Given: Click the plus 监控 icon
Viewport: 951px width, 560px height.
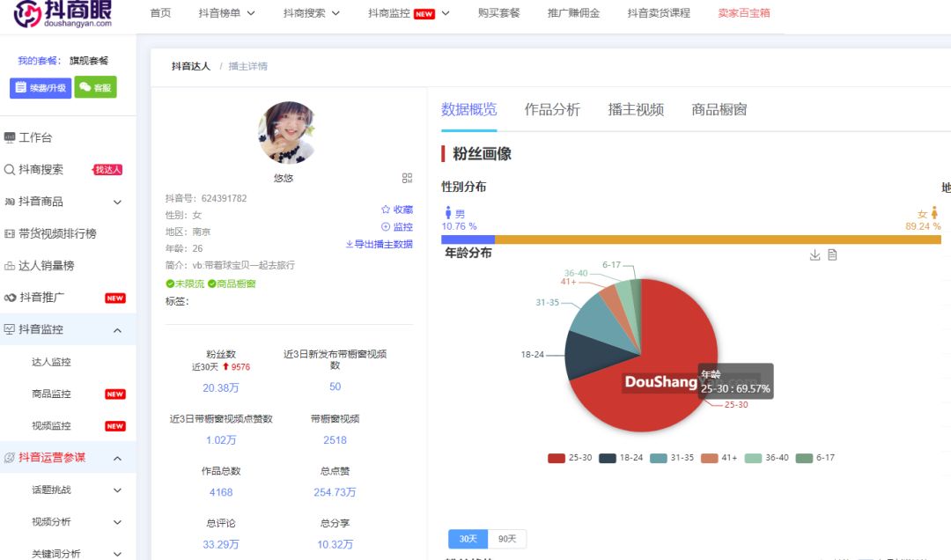Looking at the screenshot, I should pos(385,226).
